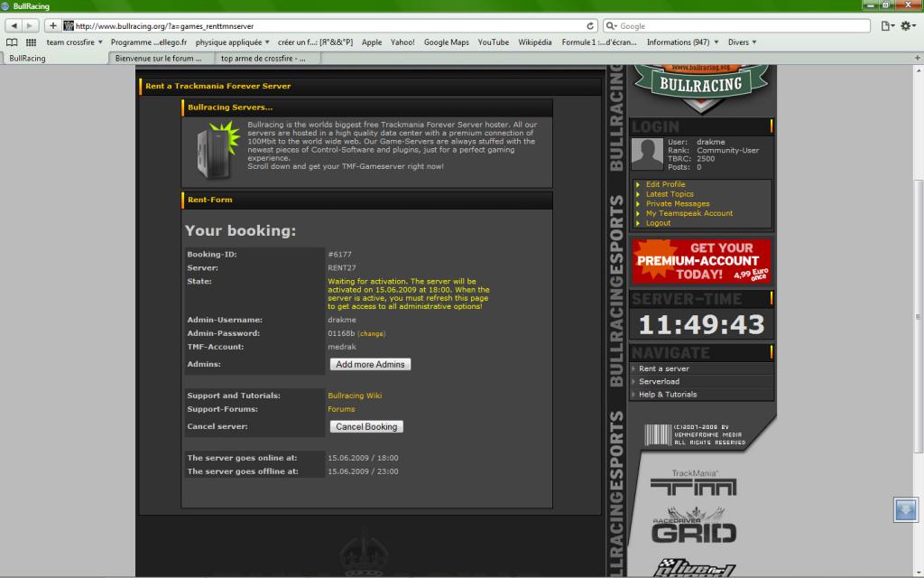
Task: Add bookmark with the plus button
Action: [53, 26]
